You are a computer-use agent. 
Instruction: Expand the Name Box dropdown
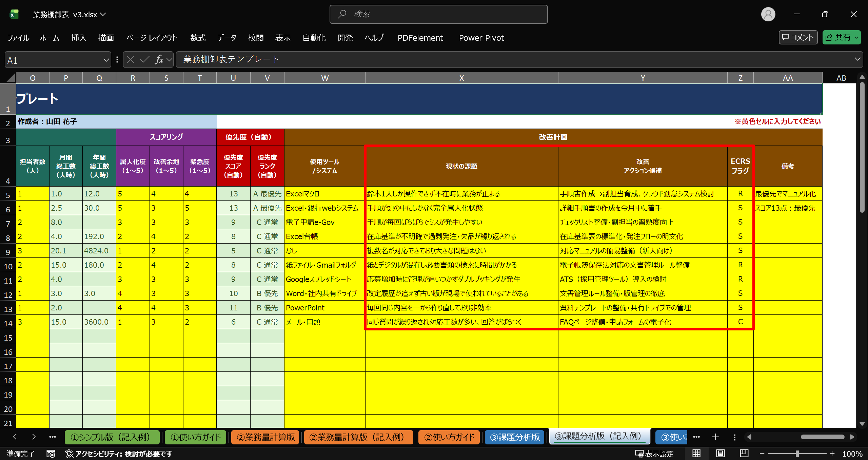pyautogui.click(x=106, y=60)
